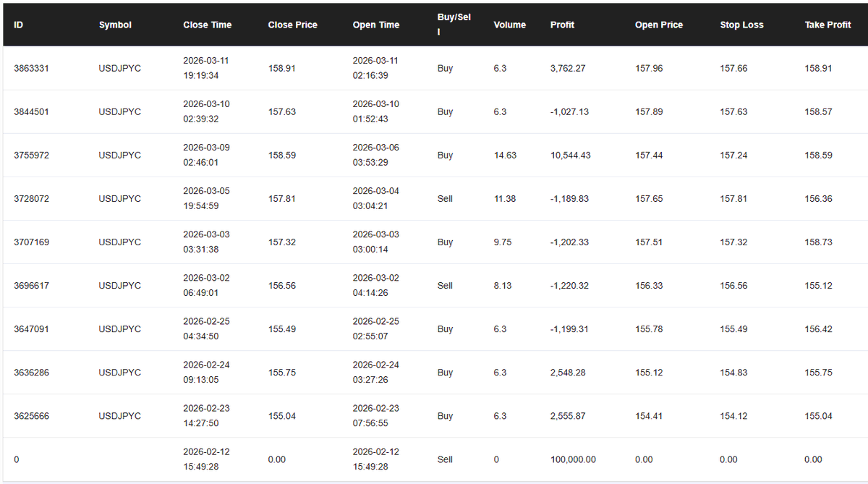Click the Open Time column header
868x484 pixels.
pos(376,25)
